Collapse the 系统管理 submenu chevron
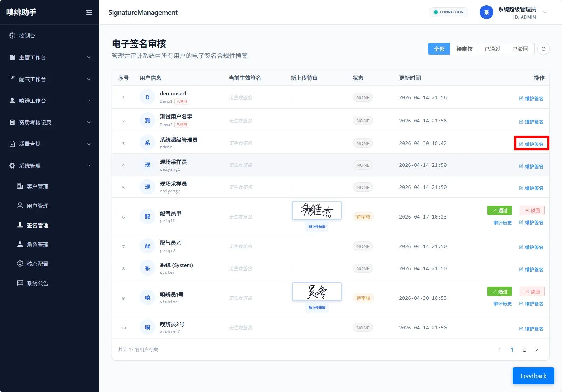 click(x=89, y=166)
